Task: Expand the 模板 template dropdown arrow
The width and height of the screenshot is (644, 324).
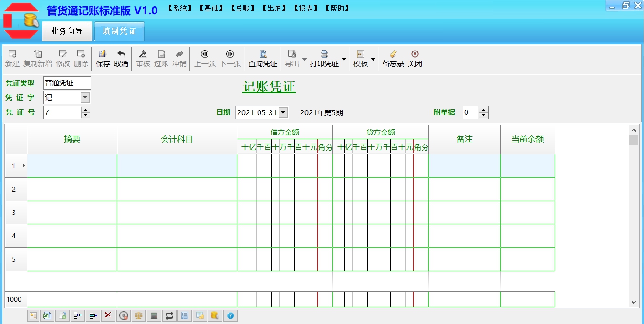Action: [373, 58]
